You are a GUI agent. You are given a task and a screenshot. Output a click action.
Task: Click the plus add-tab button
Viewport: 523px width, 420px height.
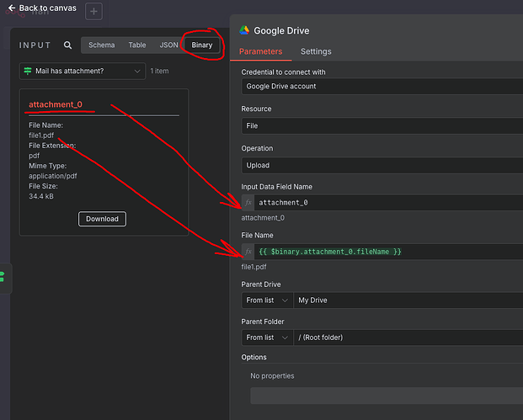click(x=93, y=11)
